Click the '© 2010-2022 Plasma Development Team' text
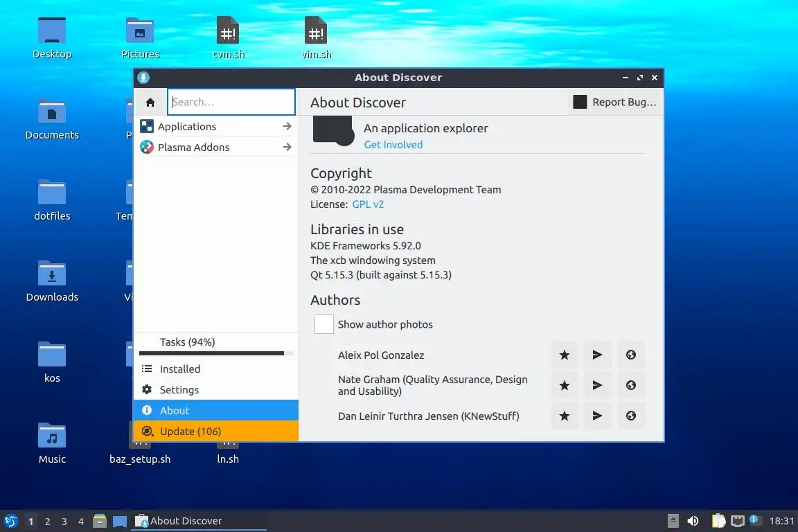The width and height of the screenshot is (798, 532). [x=406, y=189]
